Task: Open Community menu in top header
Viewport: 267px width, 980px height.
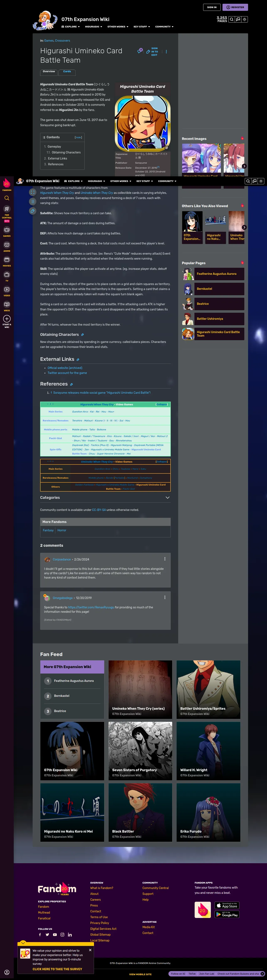Action: tap(164, 27)
